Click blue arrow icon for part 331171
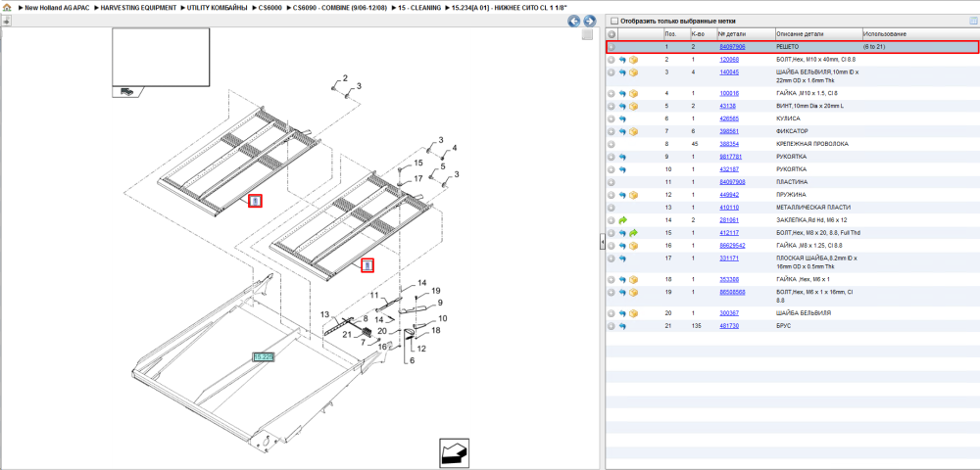The width and height of the screenshot is (980, 470). tap(622, 258)
